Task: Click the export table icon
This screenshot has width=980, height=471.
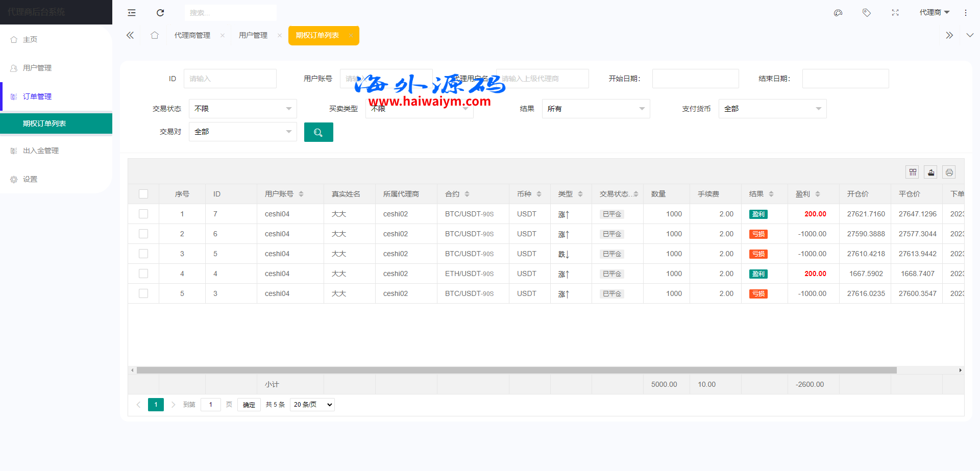Action: [x=931, y=172]
